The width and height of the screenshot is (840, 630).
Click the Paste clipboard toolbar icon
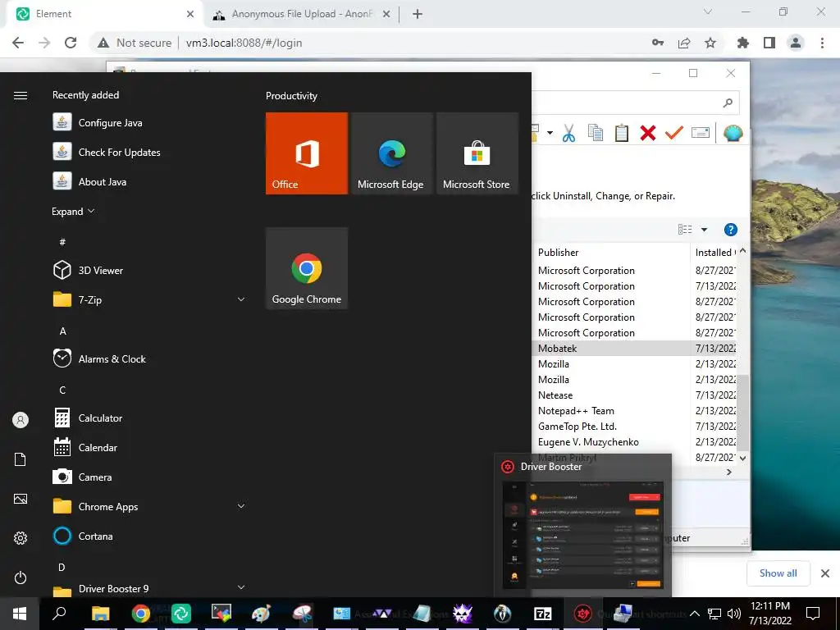click(x=622, y=133)
